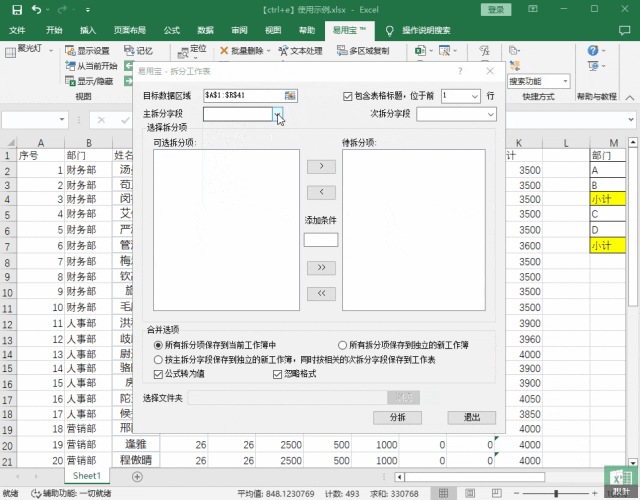
Task: Click the 添加条件 input field
Action: pos(321,240)
